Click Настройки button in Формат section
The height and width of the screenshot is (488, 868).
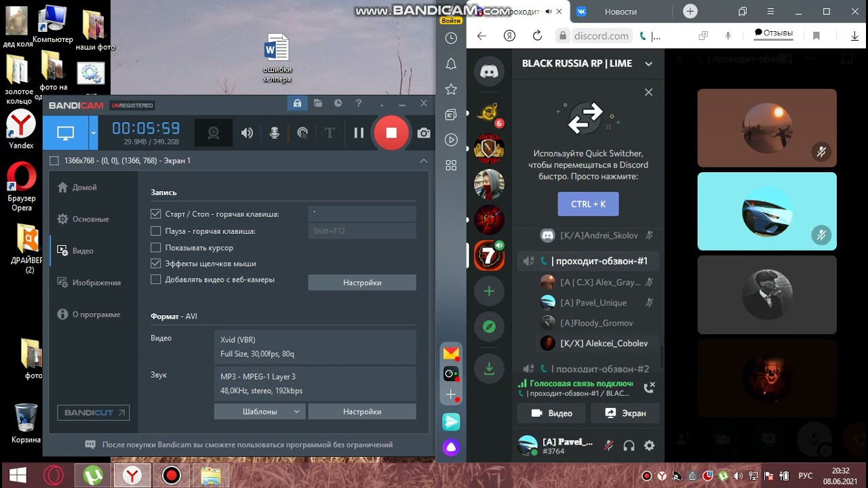pyautogui.click(x=362, y=411)
